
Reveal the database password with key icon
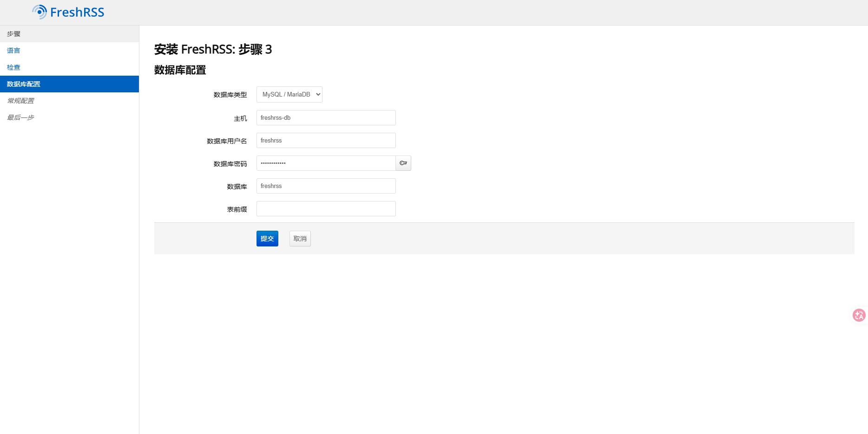(x=403, y=163)
